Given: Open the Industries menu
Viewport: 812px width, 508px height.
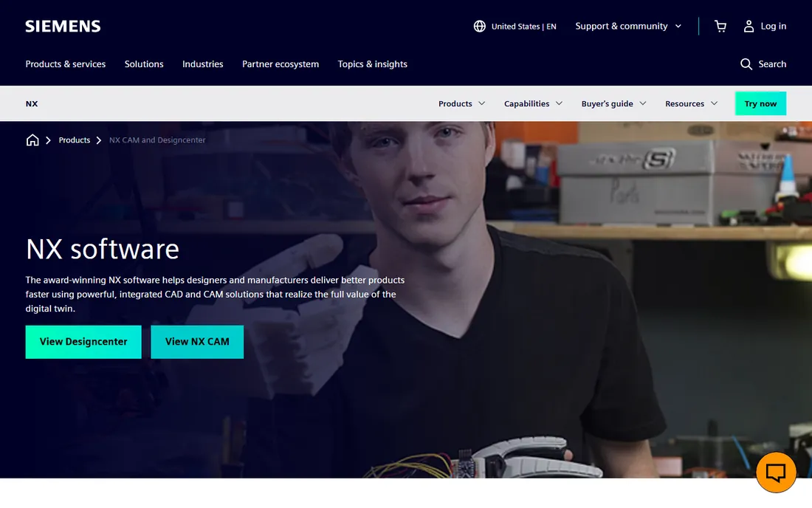Looking at the screenshot, I should [x=202, y=64].
